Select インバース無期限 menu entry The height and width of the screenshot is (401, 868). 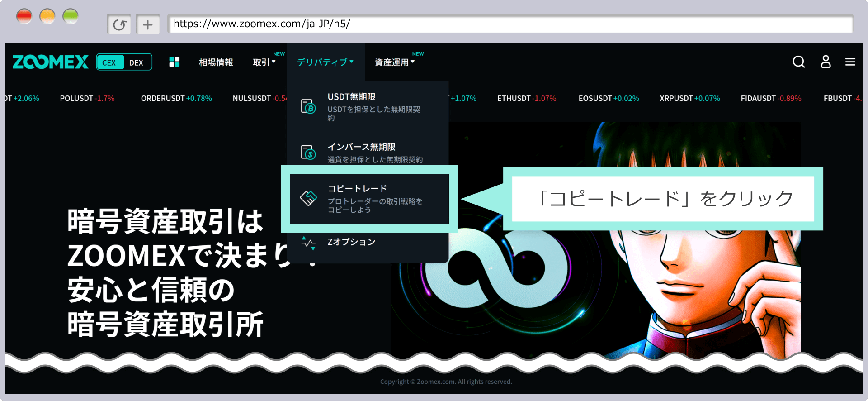pos(368,153)
